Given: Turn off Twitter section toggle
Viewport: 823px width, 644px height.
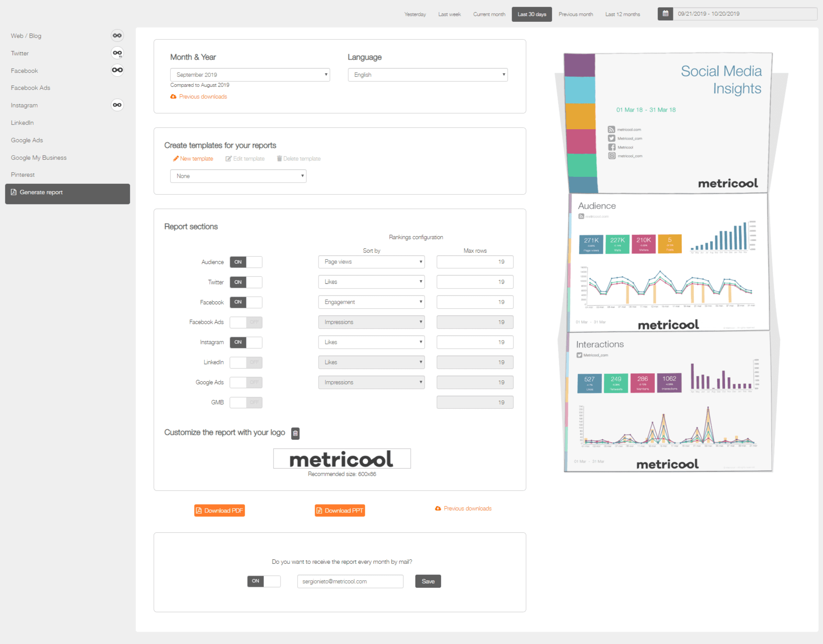Looking at the screenshot, I should coord(246,282).
